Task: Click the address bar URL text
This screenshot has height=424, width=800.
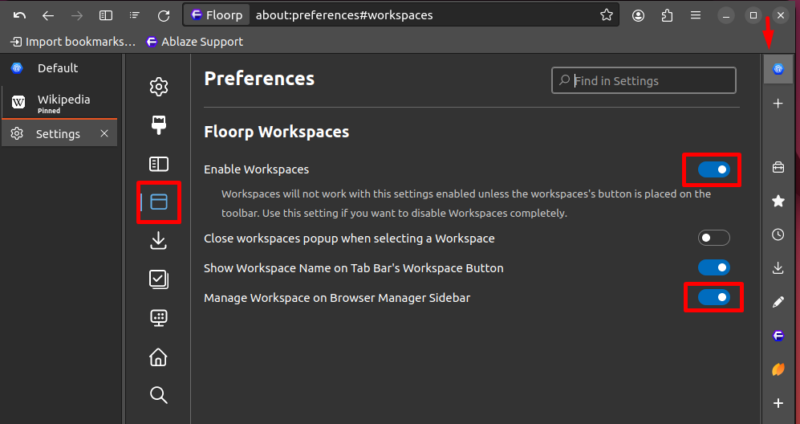Action: tap(344, 15)
